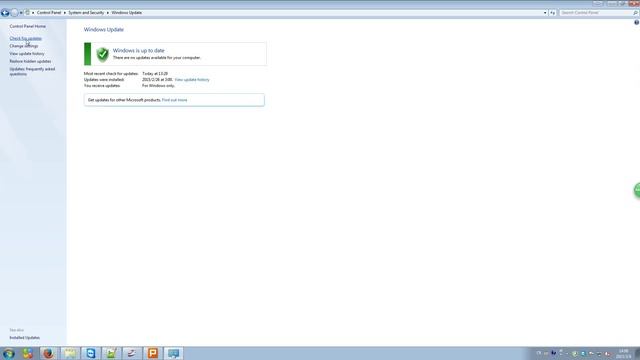This screenshot has height=360, width=640.
Task: Open Updates: frequently asked questions
Action: (32, 71)
